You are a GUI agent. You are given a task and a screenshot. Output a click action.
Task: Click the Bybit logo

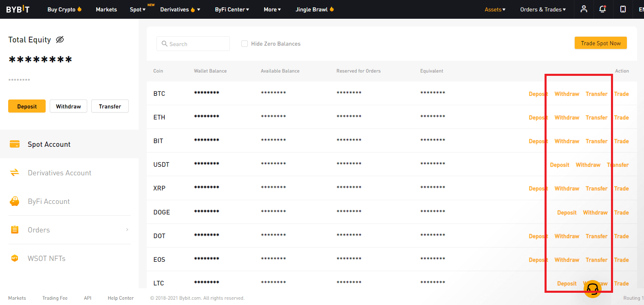click(x=18, y=9)
